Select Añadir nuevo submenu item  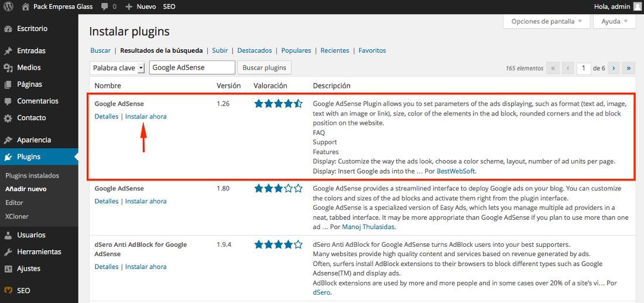(x=26, y=189)
